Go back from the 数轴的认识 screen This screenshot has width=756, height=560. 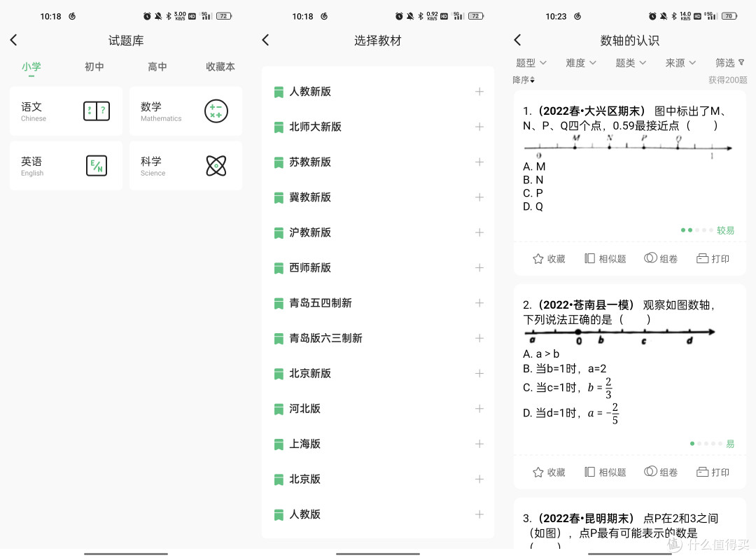pos(518,40)
